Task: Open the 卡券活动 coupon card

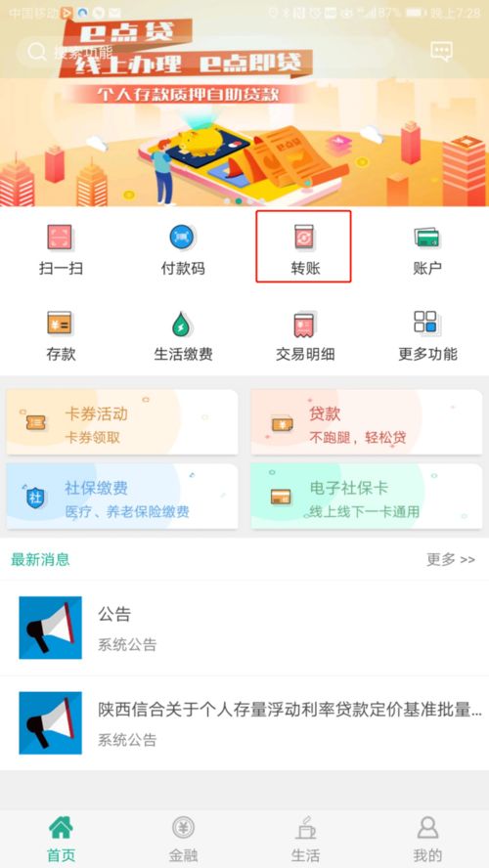Action: [x=122, y=422]
